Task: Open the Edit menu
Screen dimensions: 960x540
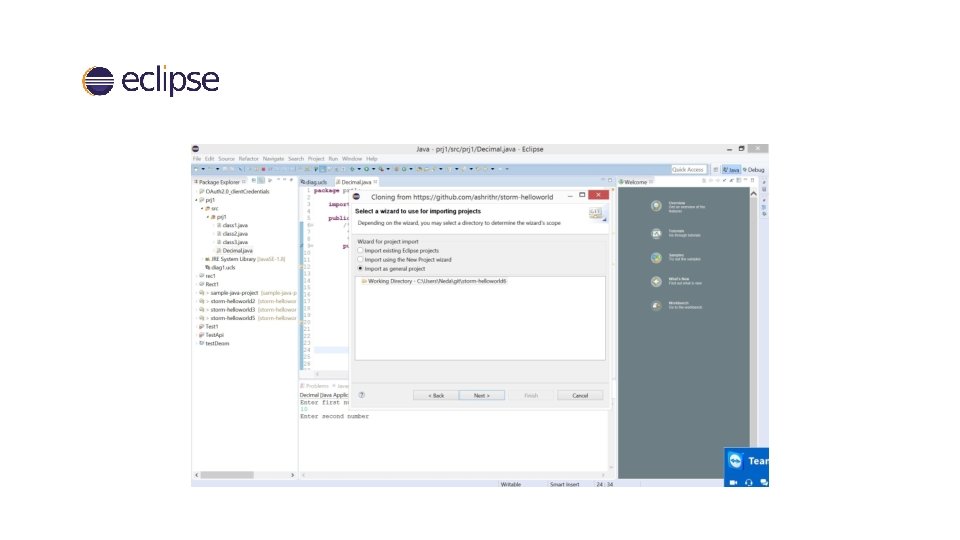Action: coord(209,159)
